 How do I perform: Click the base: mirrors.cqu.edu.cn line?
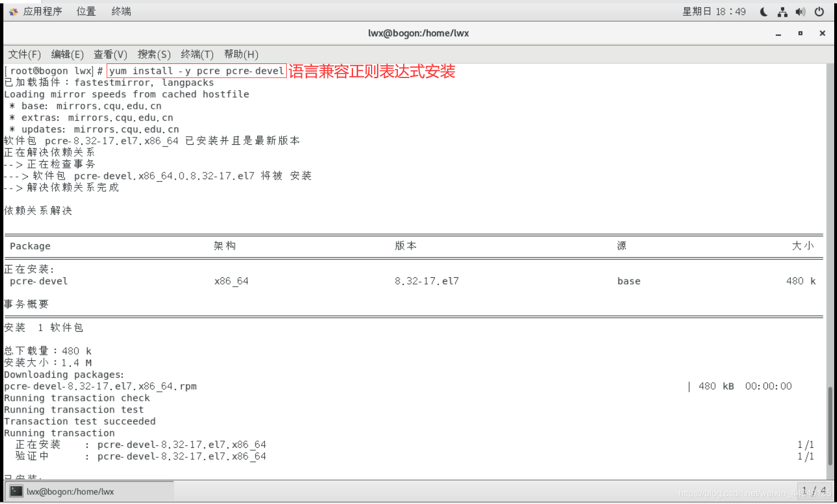pos(85,106)
